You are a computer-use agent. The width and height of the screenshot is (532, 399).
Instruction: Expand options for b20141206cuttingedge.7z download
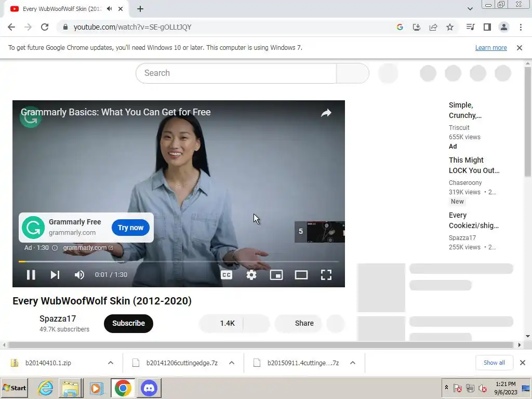tap(232, 363)
